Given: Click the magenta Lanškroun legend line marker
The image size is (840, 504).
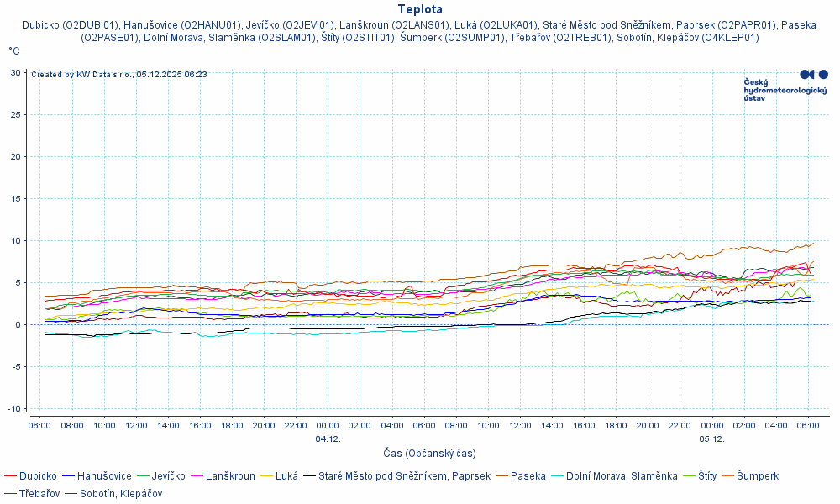Looking at the screenshot, I should click(197, 476).
